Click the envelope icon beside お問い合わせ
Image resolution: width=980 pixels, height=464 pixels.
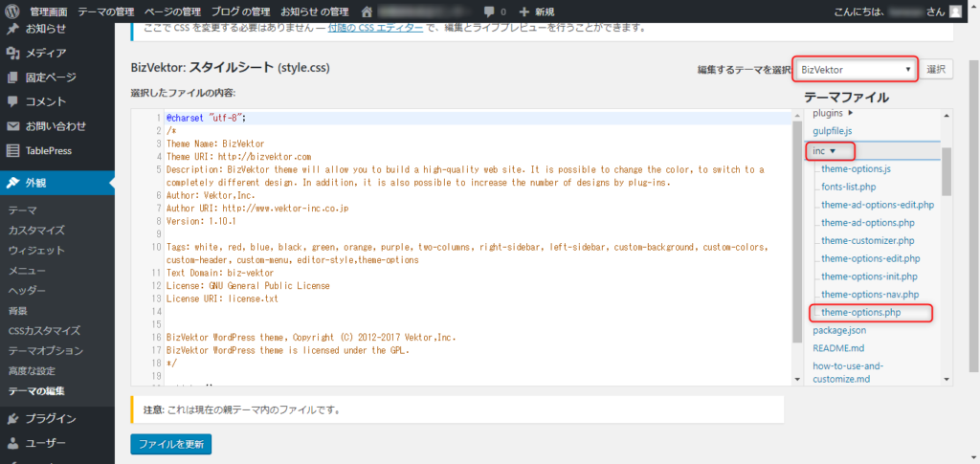12,126
